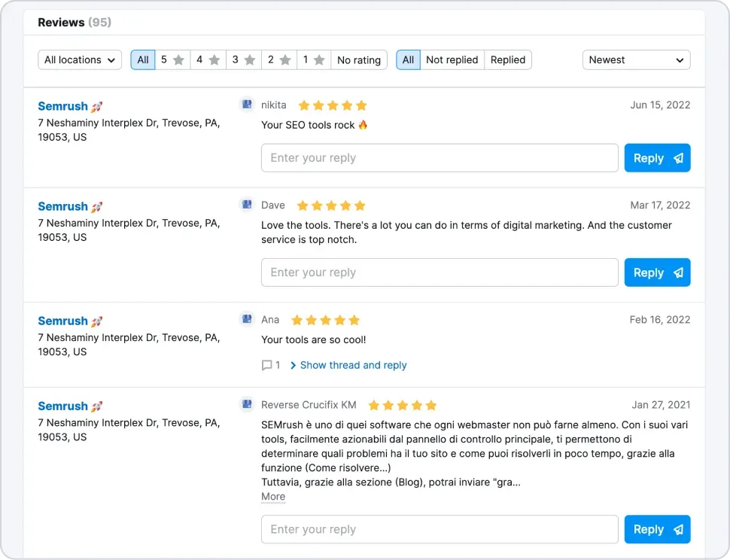The width and height of the screenshot is (730, 560).
Task: Click the Google Business icon beside nikita
Action: click(x=247, y=105)
